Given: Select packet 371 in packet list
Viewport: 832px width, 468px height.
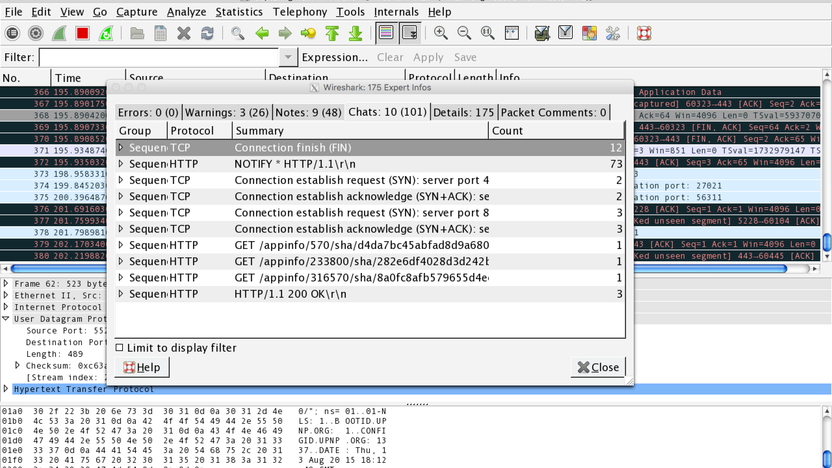Looking at the screenshot, I should pos(53,151).
